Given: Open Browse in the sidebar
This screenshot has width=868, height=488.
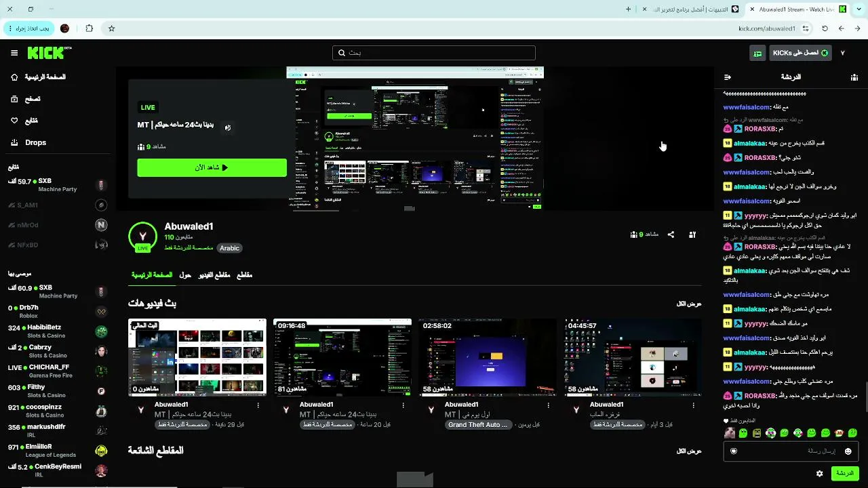Looking at the screenshot, I should tap(26, 99).
